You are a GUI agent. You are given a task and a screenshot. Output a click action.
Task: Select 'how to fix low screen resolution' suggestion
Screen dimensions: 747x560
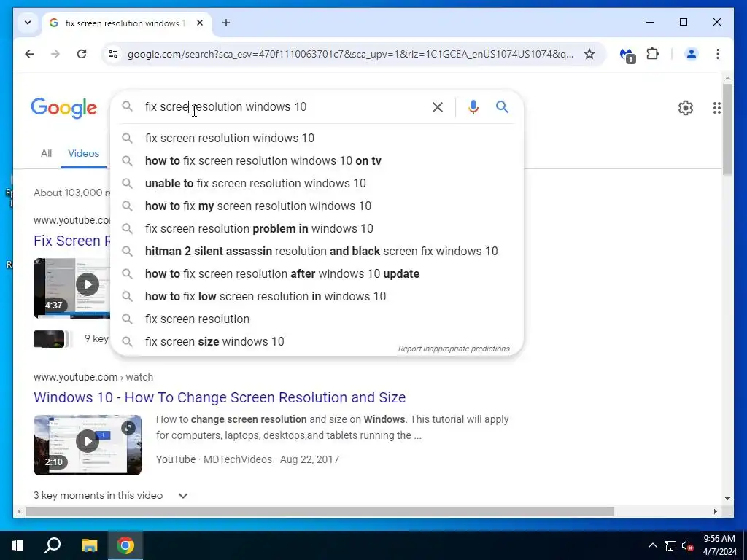point(317,296)
